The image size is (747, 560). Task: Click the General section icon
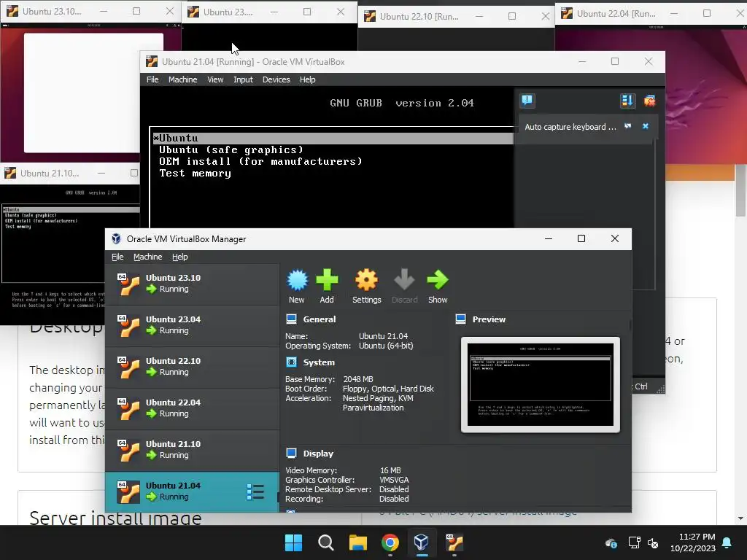click(292, 319)
